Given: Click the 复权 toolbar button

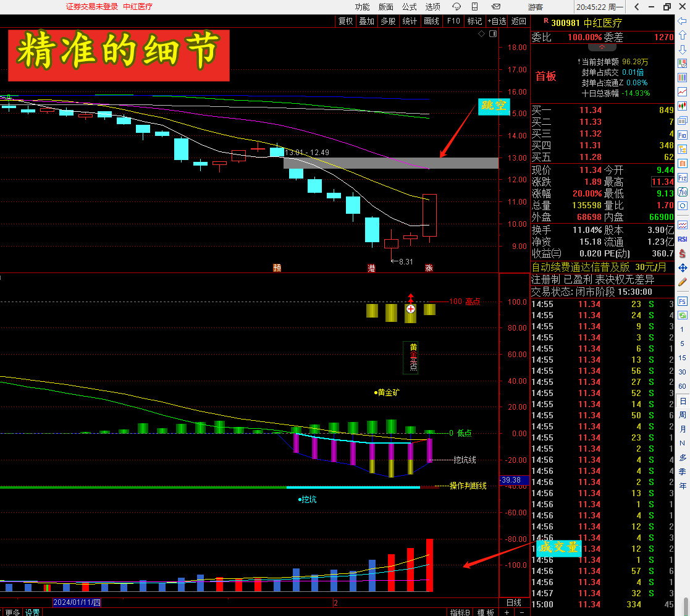Looking at the screenshot, I should click(345, 21).
